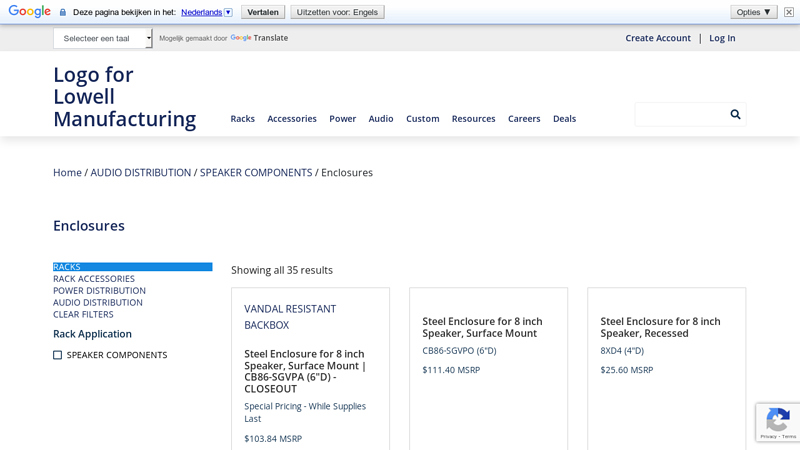
Task: Tick the SPEAKER COMPONENTS checkbox
Action: [x=58, y=355]
